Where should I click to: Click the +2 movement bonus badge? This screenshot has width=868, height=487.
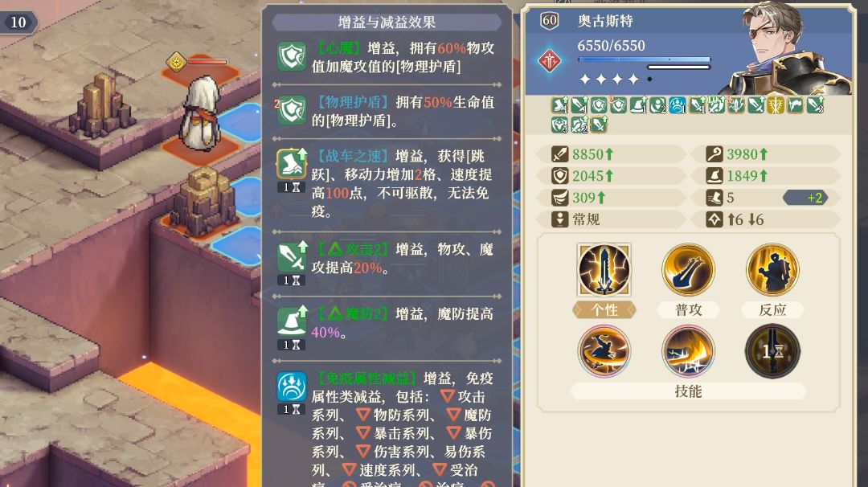806,198
